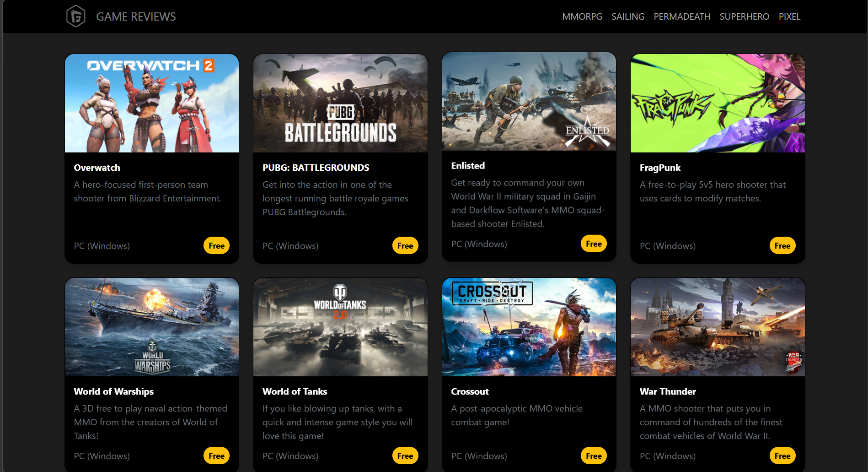Click the Game Reviews shield logo icon
The width and height of the screenshot is (868, 472).
point(76,16)
